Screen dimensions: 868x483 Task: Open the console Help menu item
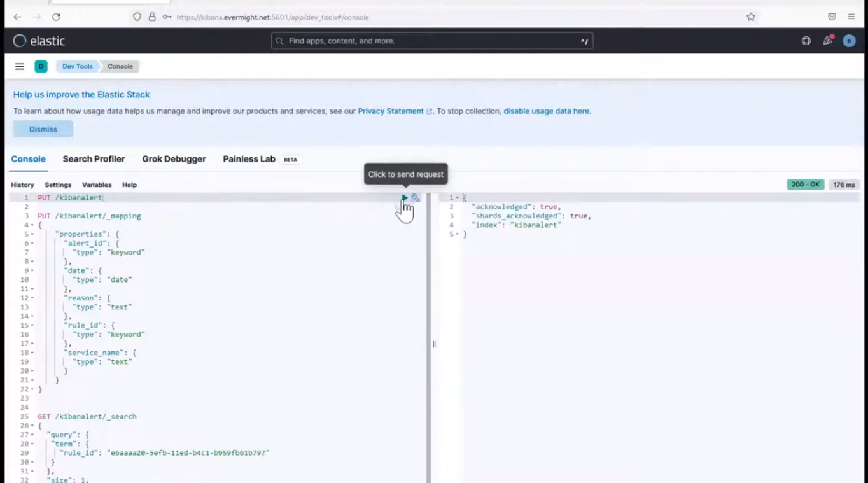tap(129, 185)
